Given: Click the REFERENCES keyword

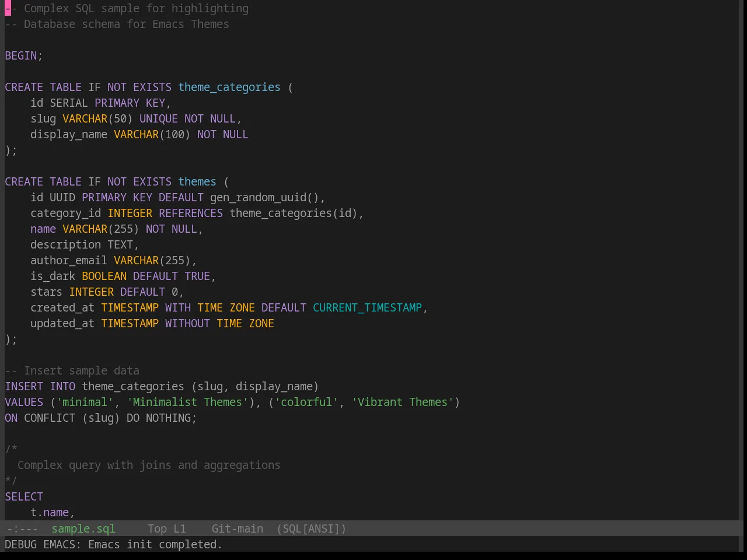Looking at the screenshot, I should coord(191,213).
